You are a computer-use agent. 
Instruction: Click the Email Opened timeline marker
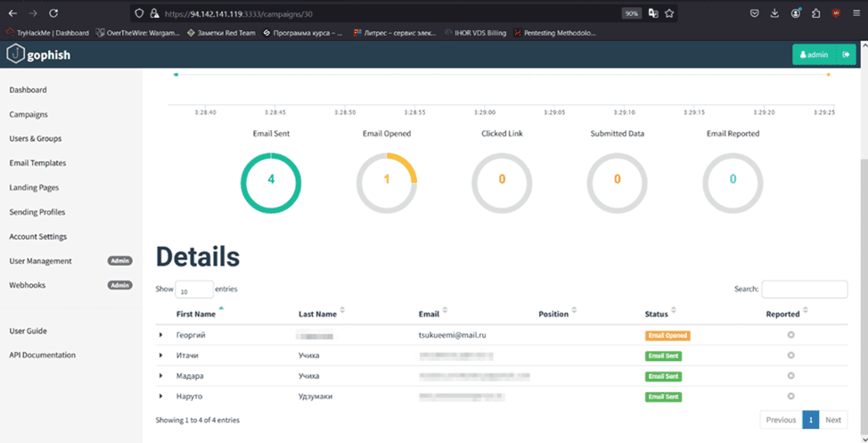pyautogui.click(x=828, y=75)
